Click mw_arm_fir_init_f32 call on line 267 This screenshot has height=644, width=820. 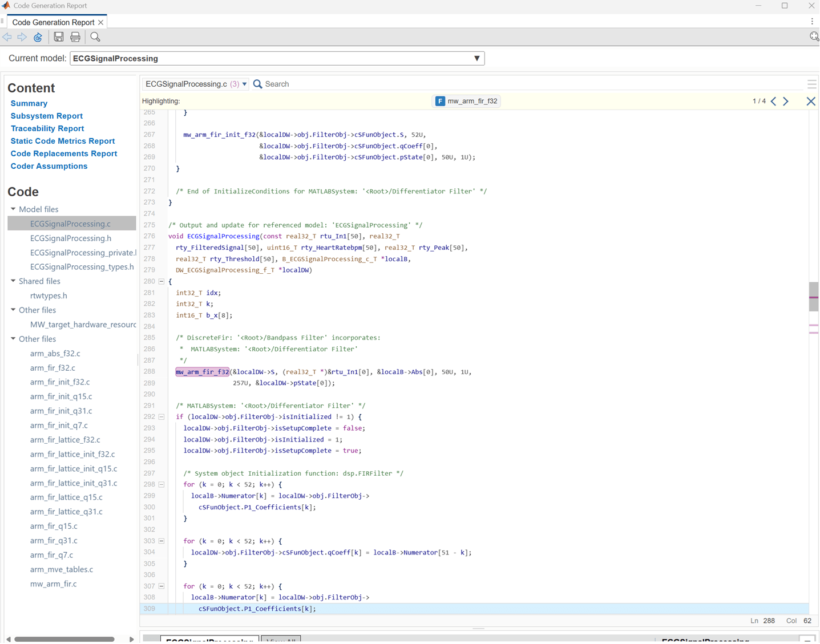pos(219,135)
